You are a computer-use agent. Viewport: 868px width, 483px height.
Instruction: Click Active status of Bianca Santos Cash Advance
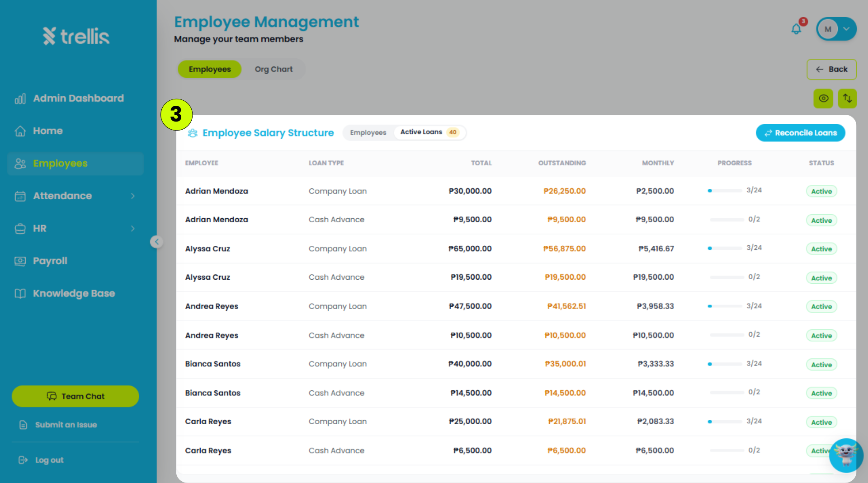tap(821, 393)
